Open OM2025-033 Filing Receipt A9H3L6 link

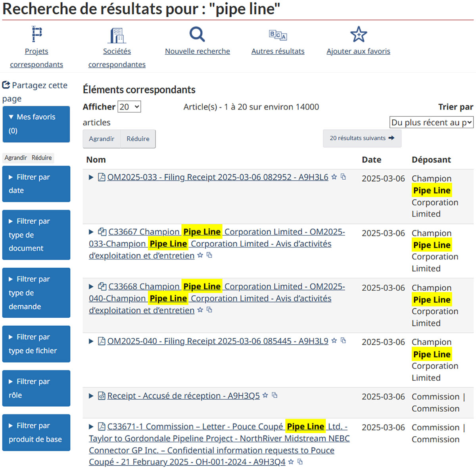pos(218,177)
